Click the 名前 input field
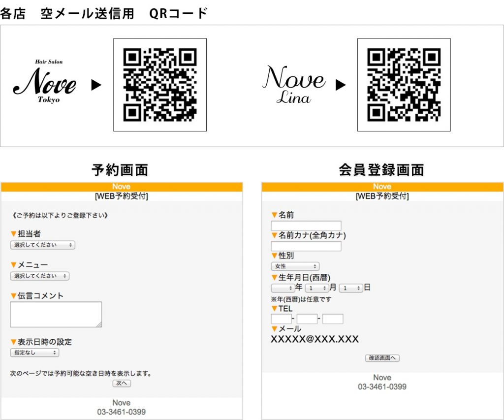The height and width of the screenshot is (420, 504). 306,226
